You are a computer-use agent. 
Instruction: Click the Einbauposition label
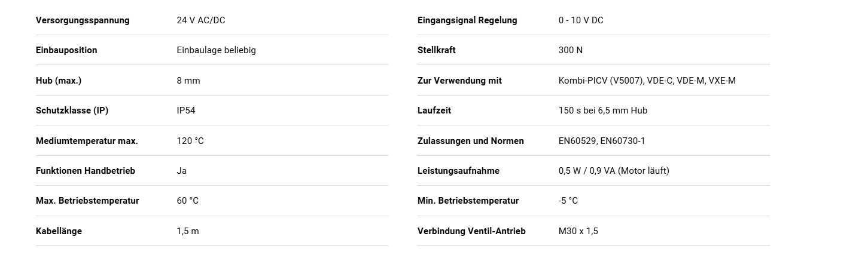[66, 50]
